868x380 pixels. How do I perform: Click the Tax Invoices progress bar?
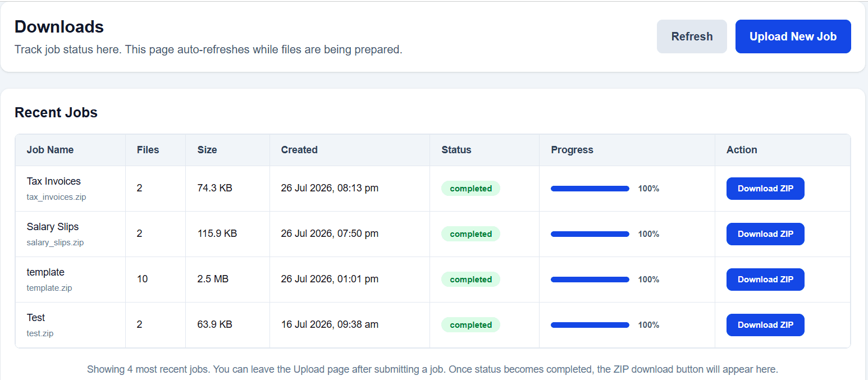(x=590, y=189)
